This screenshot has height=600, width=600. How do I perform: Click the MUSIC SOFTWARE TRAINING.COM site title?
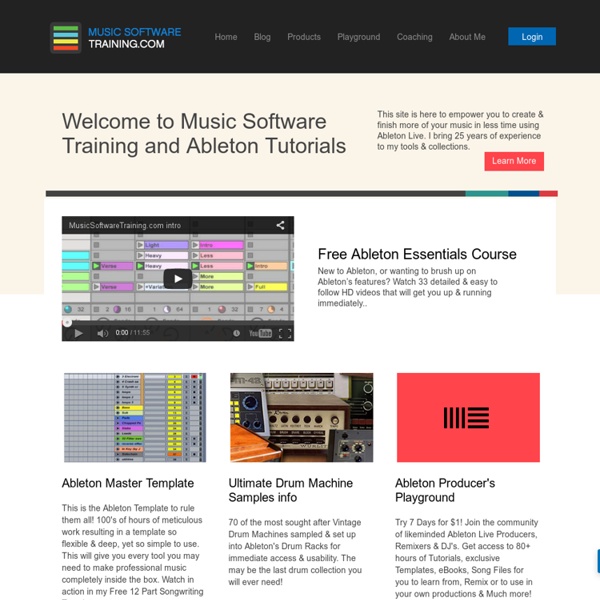pos(135,38)
